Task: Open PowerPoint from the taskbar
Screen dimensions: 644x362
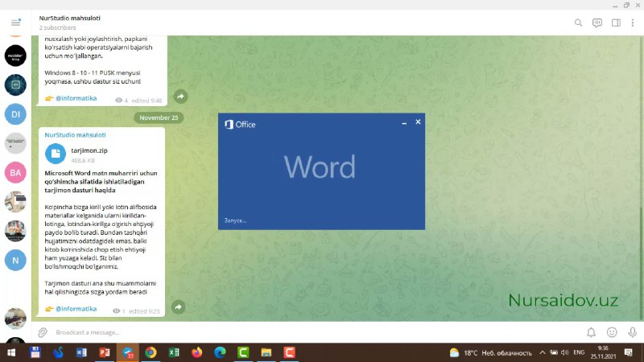Action: tap(105, 352)
